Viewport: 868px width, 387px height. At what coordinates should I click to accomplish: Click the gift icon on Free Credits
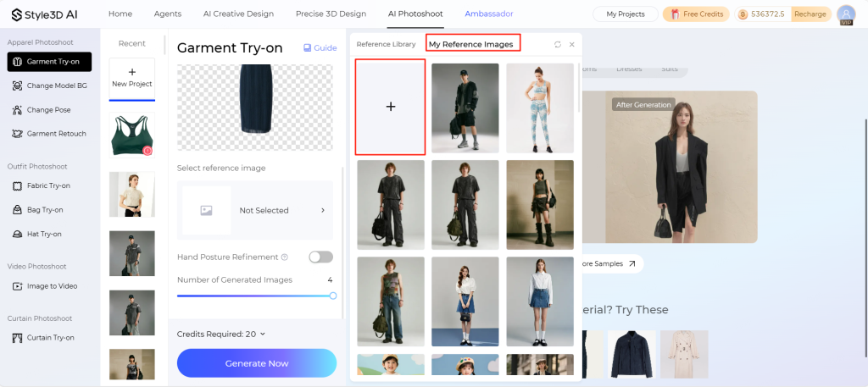click(676, 14)
